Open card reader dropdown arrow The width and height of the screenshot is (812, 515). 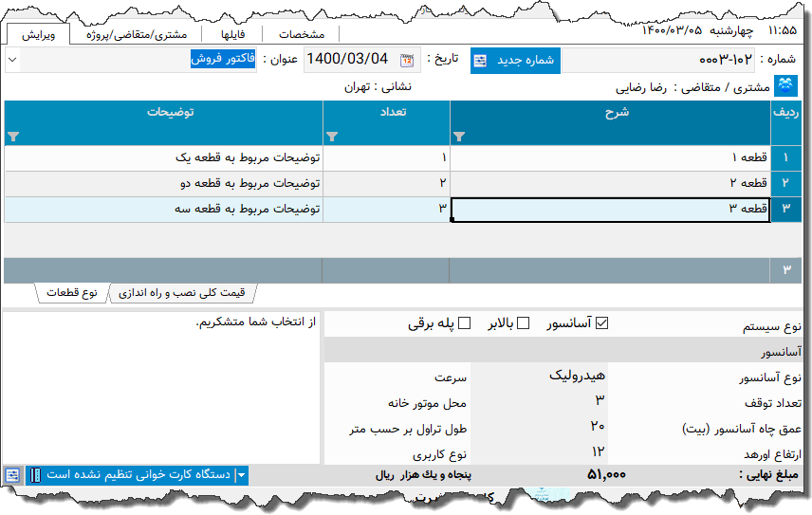point(242,474)
